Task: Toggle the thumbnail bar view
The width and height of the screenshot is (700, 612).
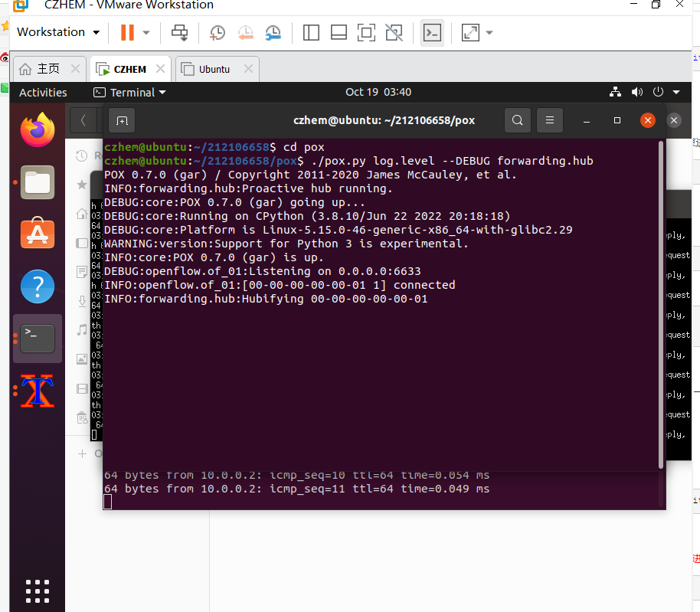Action: [339, 33]
